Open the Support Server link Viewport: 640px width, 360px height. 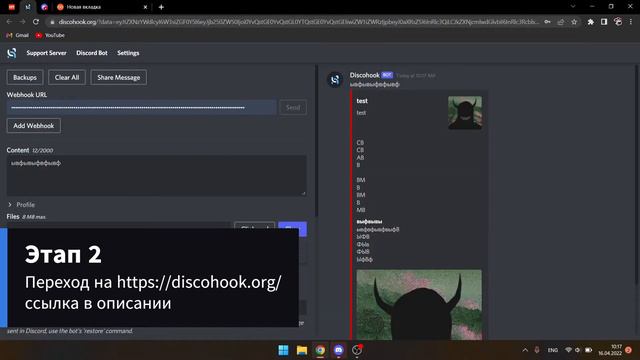coord(46,53)
